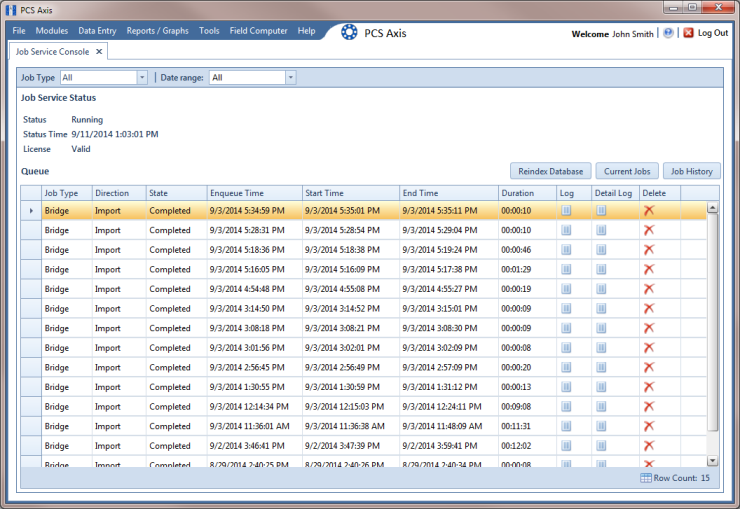Screen dimensions: 740x509
Task: Click the PCS Axis gear logo
Action: (349, 32)
